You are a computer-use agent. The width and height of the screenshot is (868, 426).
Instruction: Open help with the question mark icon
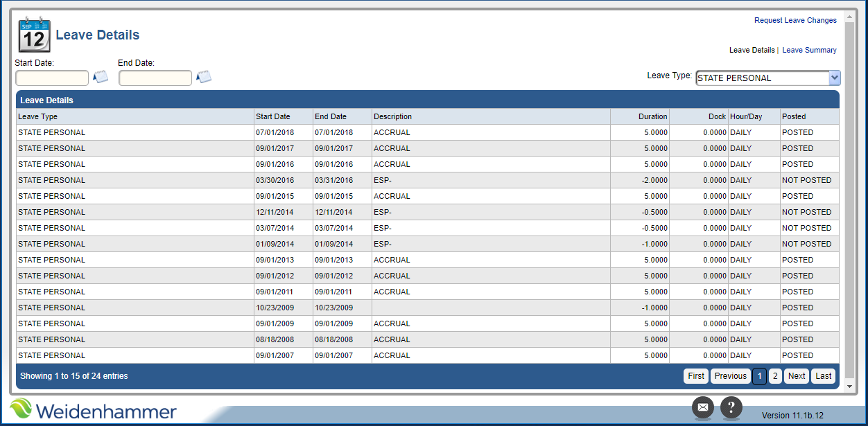[x=731, y=407]
